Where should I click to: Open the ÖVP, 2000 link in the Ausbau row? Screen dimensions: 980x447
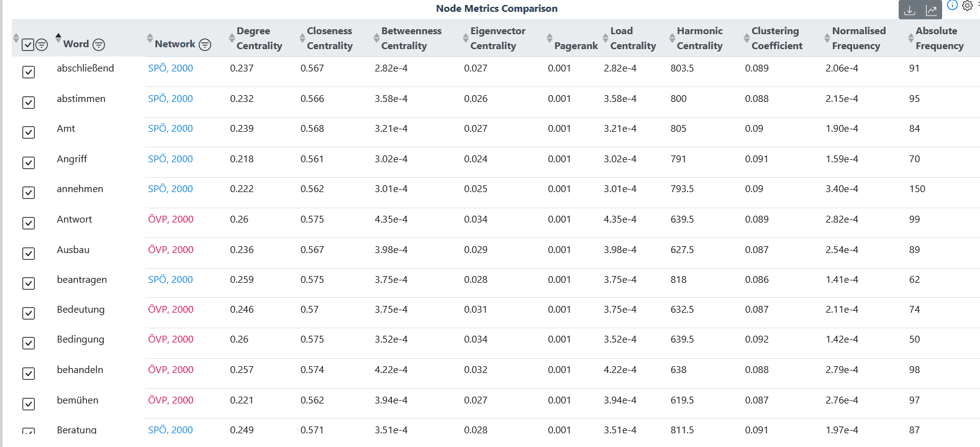170,249
